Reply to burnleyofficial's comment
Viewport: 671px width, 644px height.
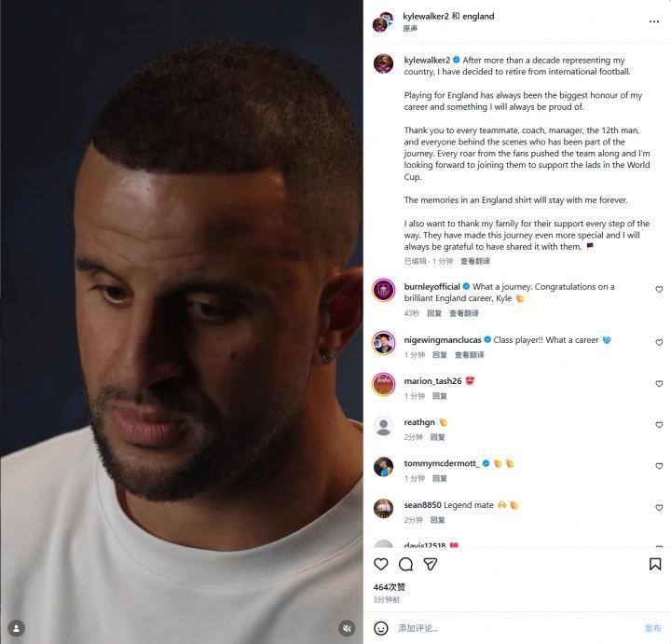(x=433, y=313)
